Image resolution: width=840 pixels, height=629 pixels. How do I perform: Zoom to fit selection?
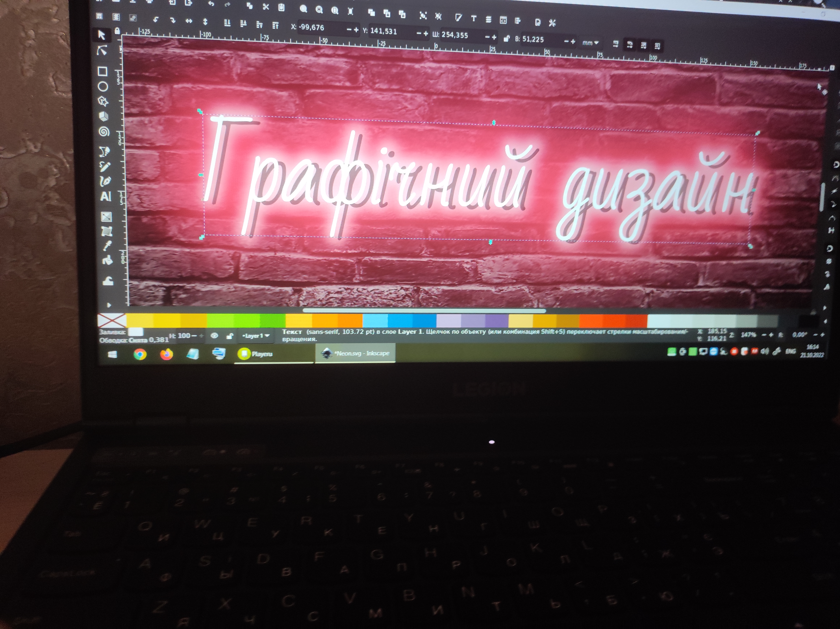pyautogui.click(x=303, y=9)
